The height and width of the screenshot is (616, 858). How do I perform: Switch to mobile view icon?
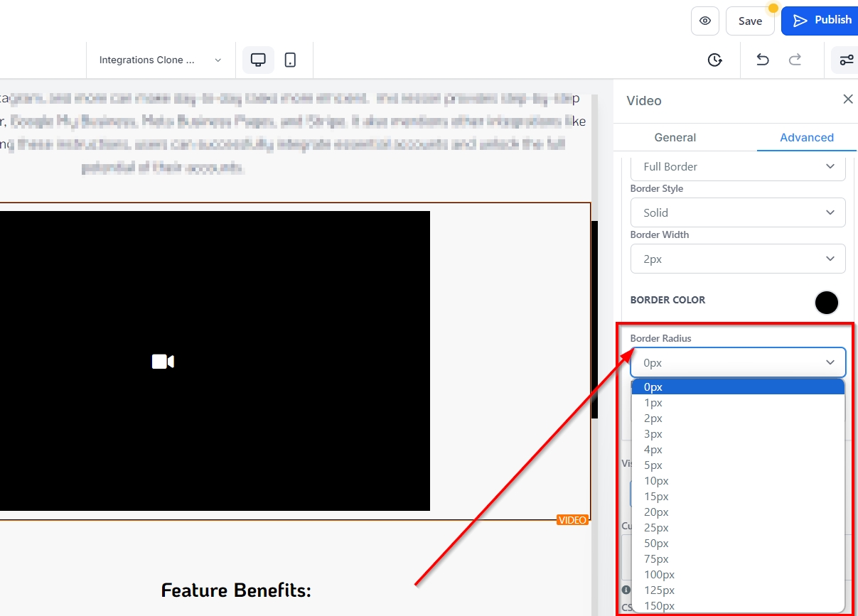pos(290,60)
